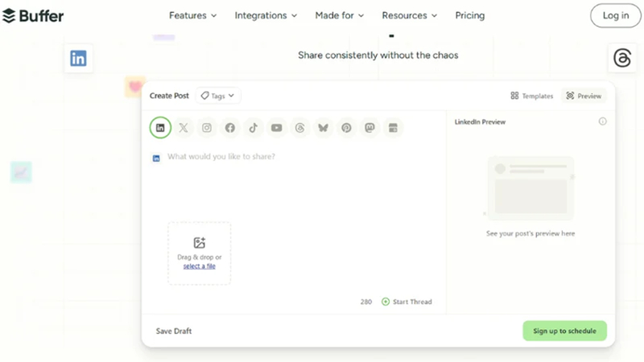Click Save Draft
This screenshot has width=644, height=362.
click(174, 331)
